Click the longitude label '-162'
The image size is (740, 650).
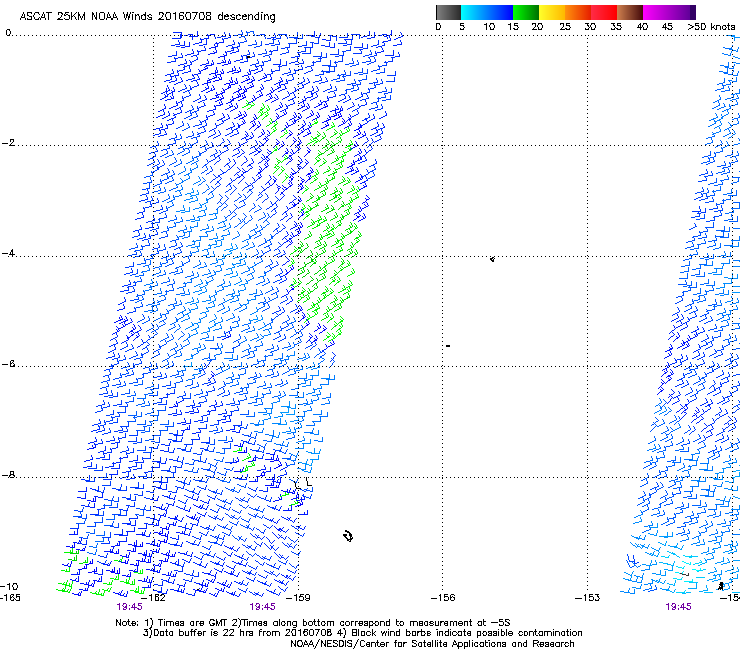pyautogui.click(x=154, y=598)
